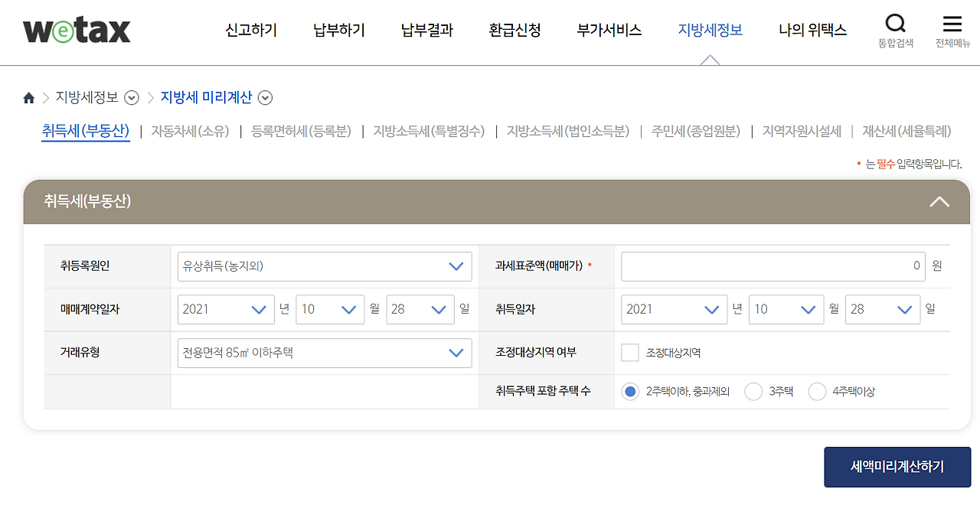Check the 조정대상지역 checkbox
Screen dimensions: 980x505
pyautogui.click(x=630, y=353)
